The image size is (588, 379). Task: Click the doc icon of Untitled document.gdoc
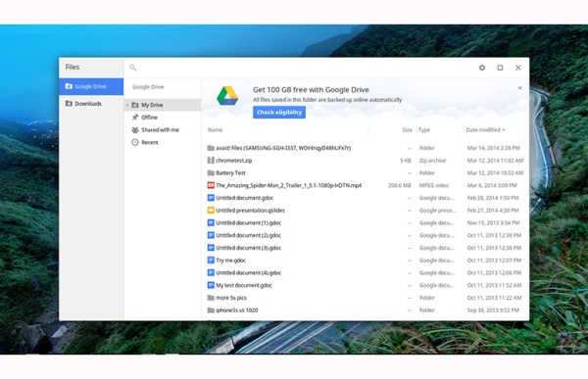pyautogui.click(x=211, y=198)
